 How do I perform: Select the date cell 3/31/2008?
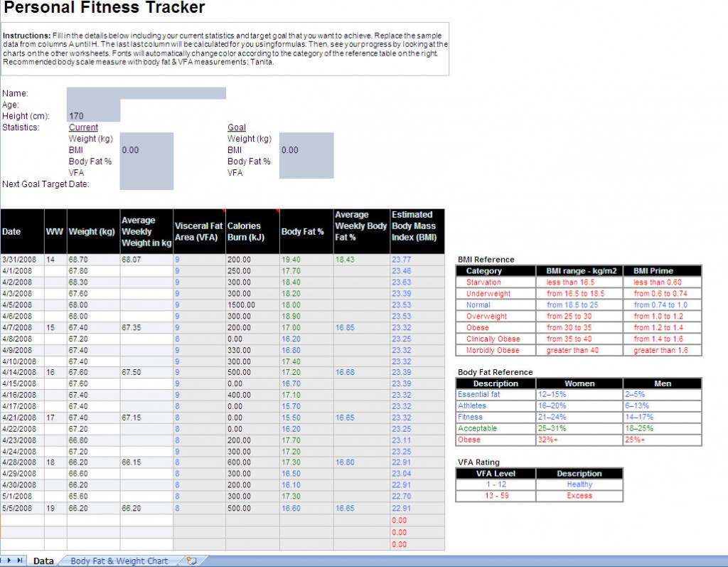[22, 260]
